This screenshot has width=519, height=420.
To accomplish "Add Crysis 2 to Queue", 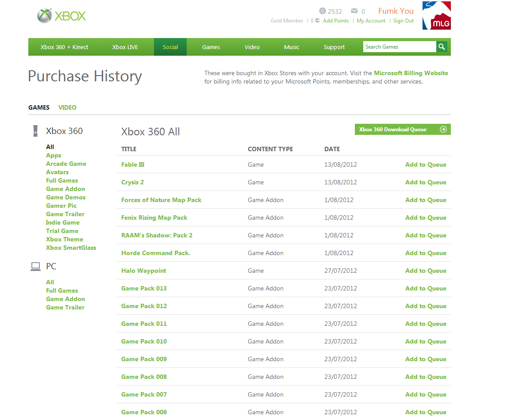I will [426, 182].
